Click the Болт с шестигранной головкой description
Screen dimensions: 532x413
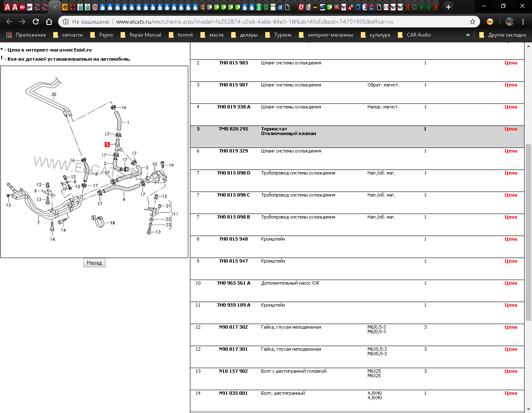click(294, 371)
